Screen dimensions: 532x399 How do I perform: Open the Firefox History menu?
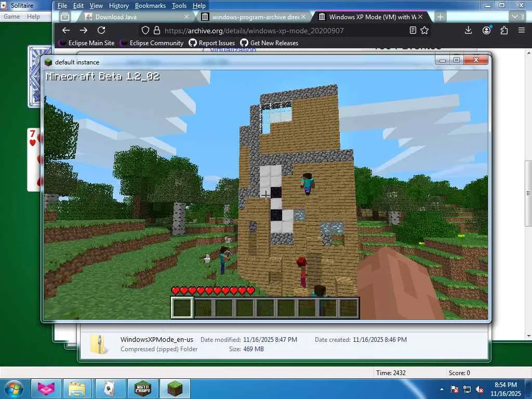119,6
